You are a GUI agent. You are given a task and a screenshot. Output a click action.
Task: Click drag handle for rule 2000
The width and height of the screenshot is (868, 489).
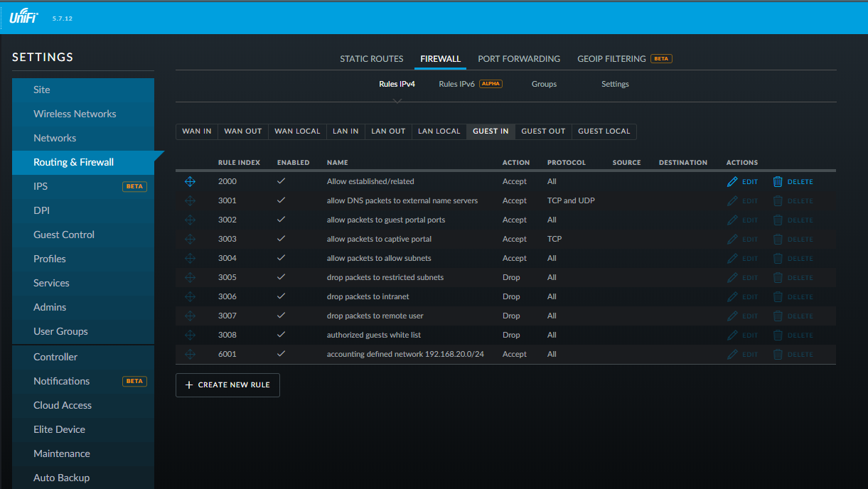point(190,182)
